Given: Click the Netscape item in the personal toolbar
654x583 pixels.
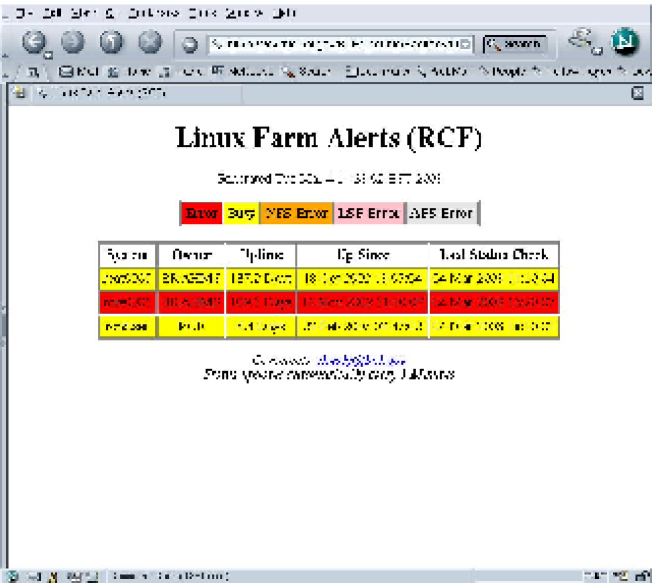Looking at the screenshot, I should [x=242, y=72].
